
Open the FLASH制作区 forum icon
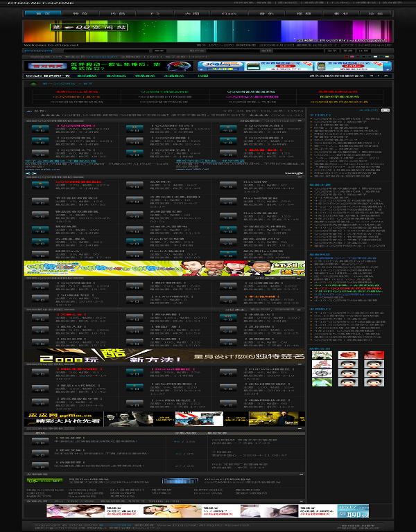(134, 299)
